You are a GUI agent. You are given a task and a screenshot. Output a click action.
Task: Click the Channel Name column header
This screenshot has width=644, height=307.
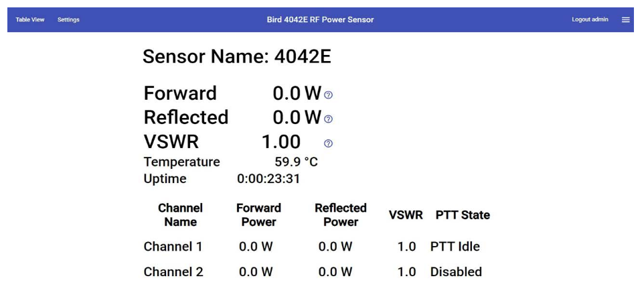point(180,214)
